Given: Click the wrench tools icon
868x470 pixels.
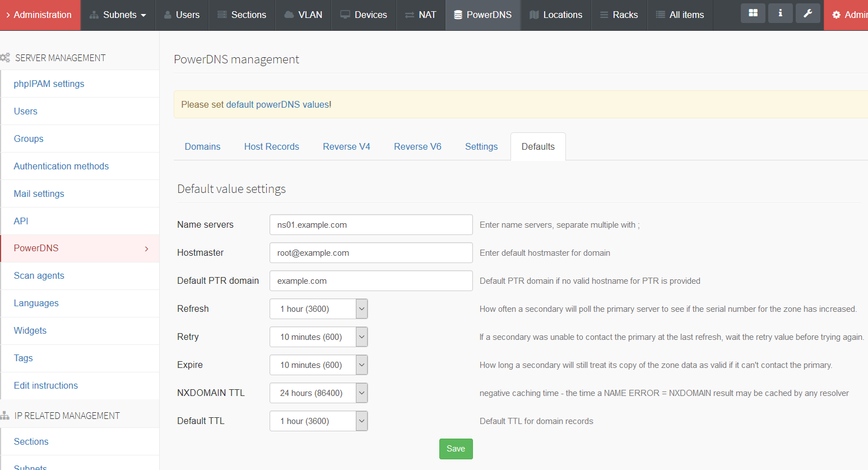Looking at the screenshot, I should (807, 13).
